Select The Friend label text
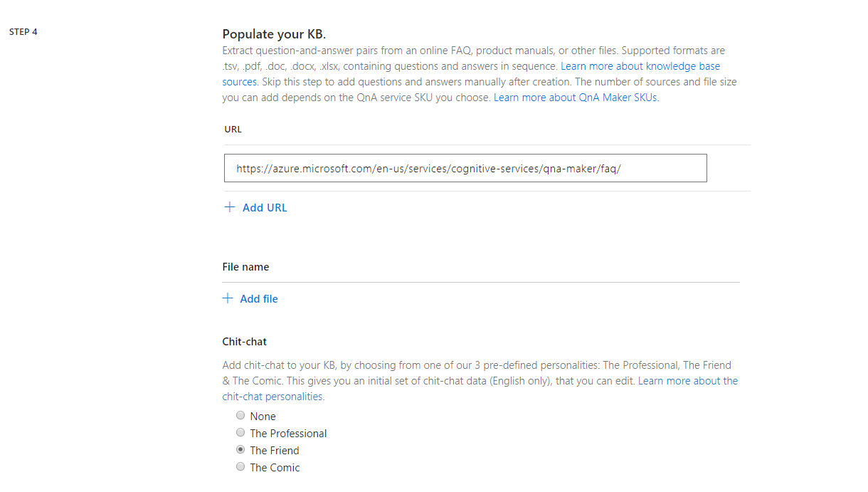Image resolution: width=868 pixels, height=492 pixels. click(x=275, y=449)
